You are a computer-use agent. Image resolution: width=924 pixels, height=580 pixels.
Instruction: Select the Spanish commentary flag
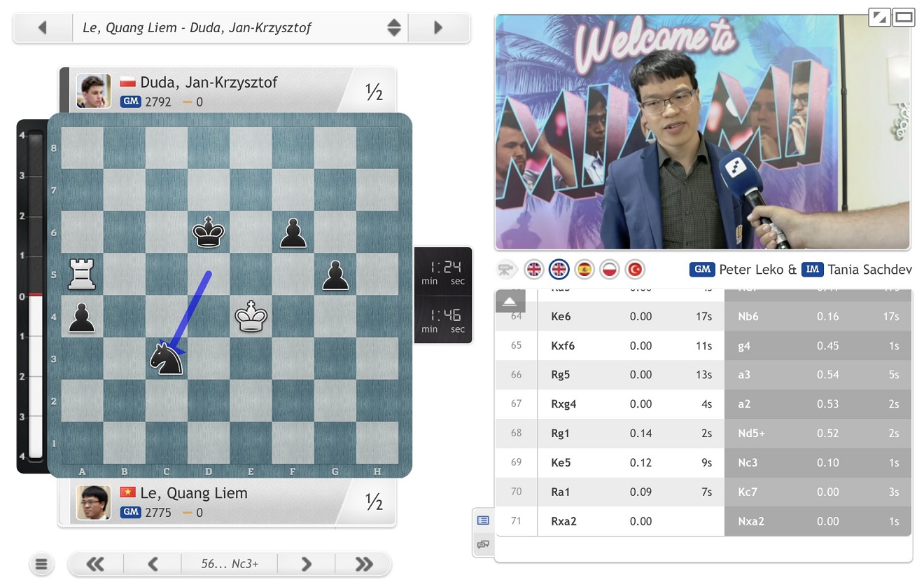pos(584,270)
